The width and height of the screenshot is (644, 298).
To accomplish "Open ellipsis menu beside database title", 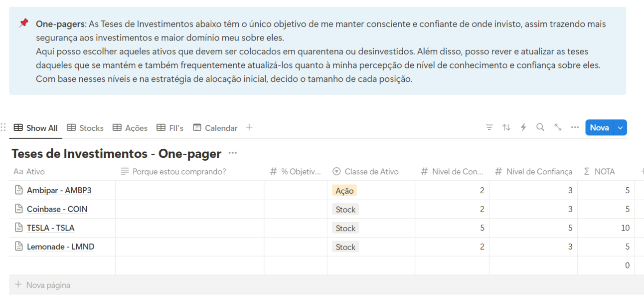I will 232,153.
